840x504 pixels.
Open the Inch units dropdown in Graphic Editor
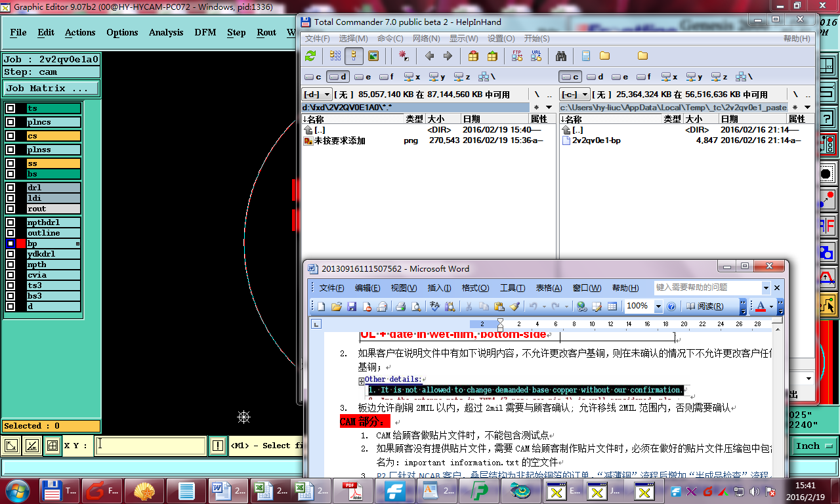pos(813,446)
